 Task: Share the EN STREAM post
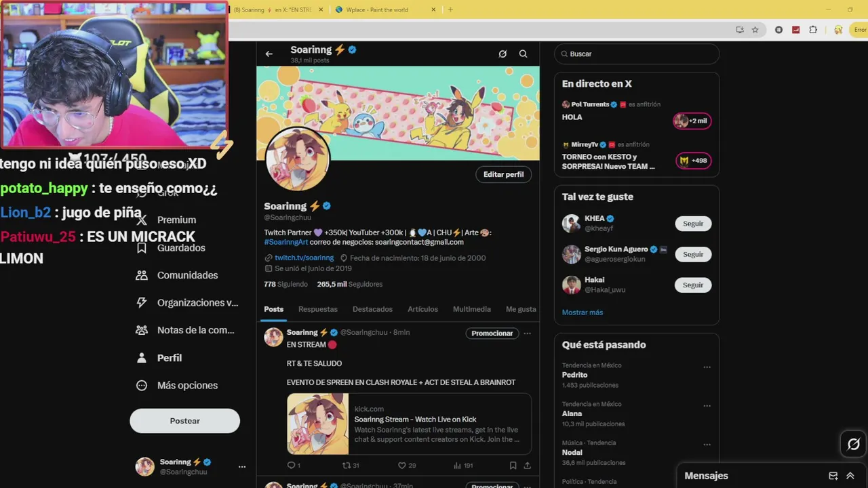pos(527,466)
